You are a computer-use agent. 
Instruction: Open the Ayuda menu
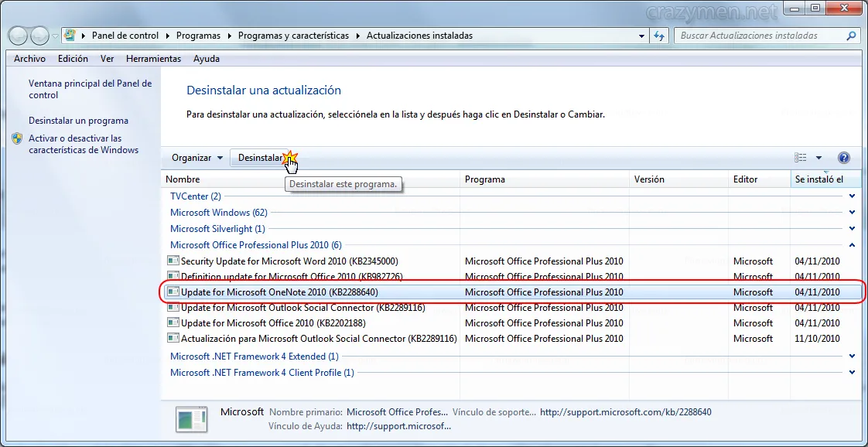pos(207,59)
